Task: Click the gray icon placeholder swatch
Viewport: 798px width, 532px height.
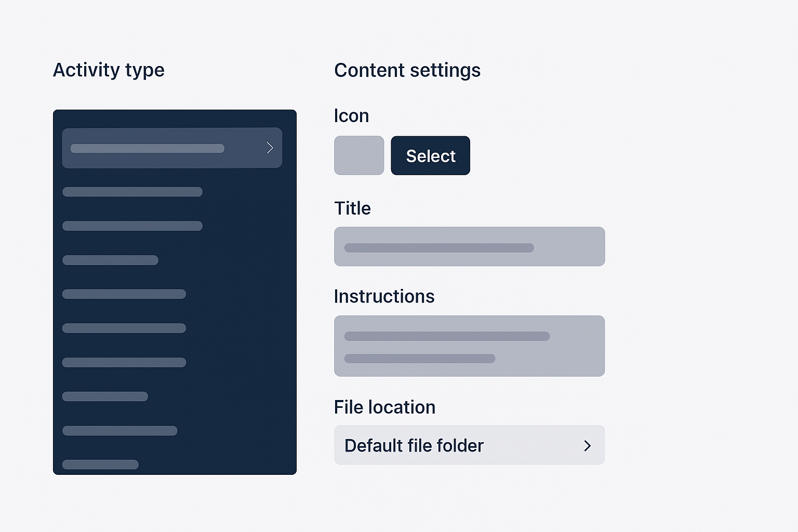Action: click(359, 155)
